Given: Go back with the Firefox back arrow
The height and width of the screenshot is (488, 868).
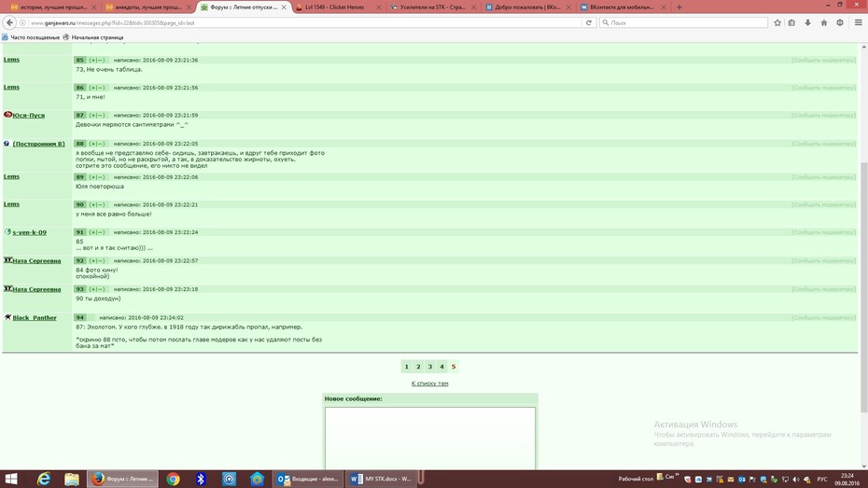Looking at the screenshot, I should (9, 22).
